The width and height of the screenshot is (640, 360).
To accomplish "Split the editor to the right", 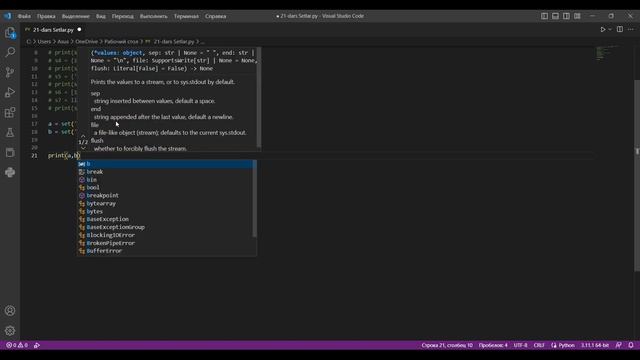I will pos(620,29).
